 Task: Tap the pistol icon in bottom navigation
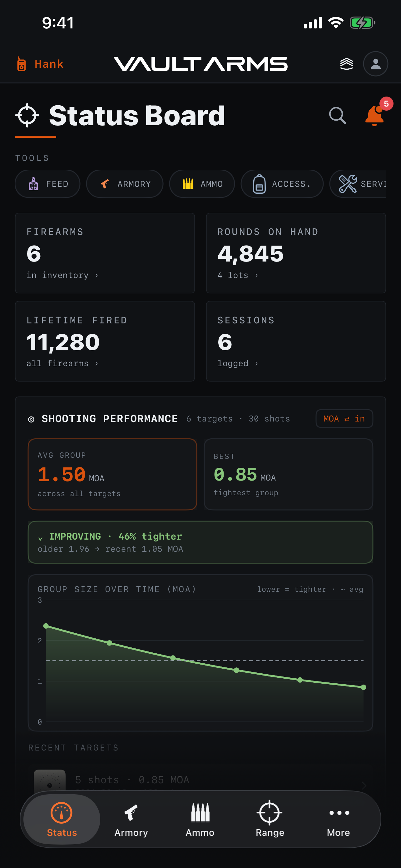click(x=131, y=812)
